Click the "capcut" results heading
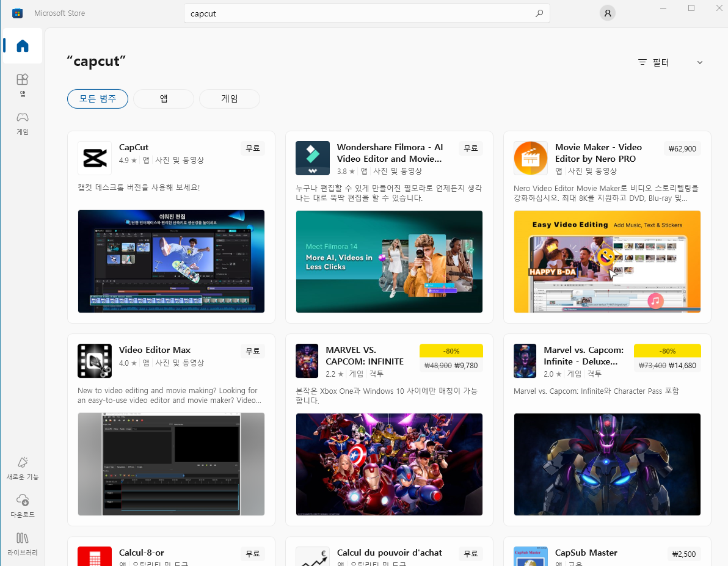 [x=96, y=61]
